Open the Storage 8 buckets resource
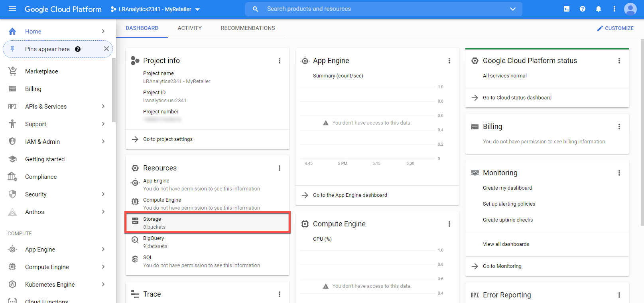 (x=207, y=223)
